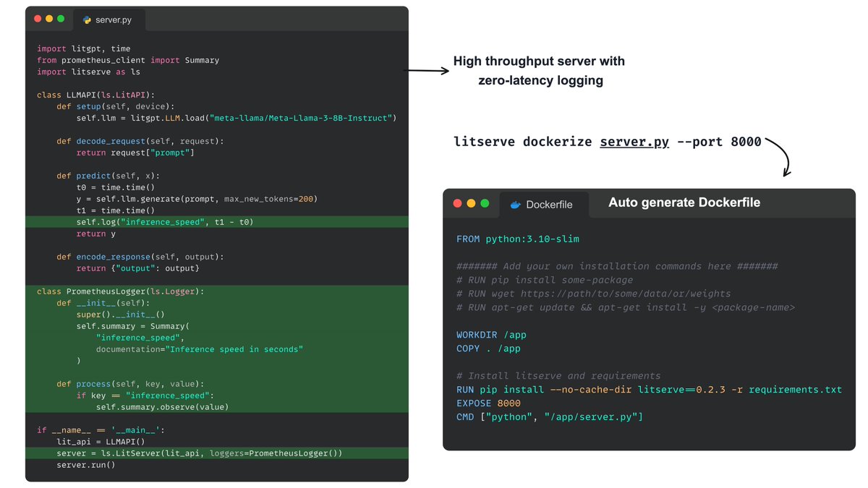The width and height of the screenshot is (868, 488).
Task: Click 'WORKDIR /app' in Dockerfile
Action: pyautogui.click(x=491, y=335)
